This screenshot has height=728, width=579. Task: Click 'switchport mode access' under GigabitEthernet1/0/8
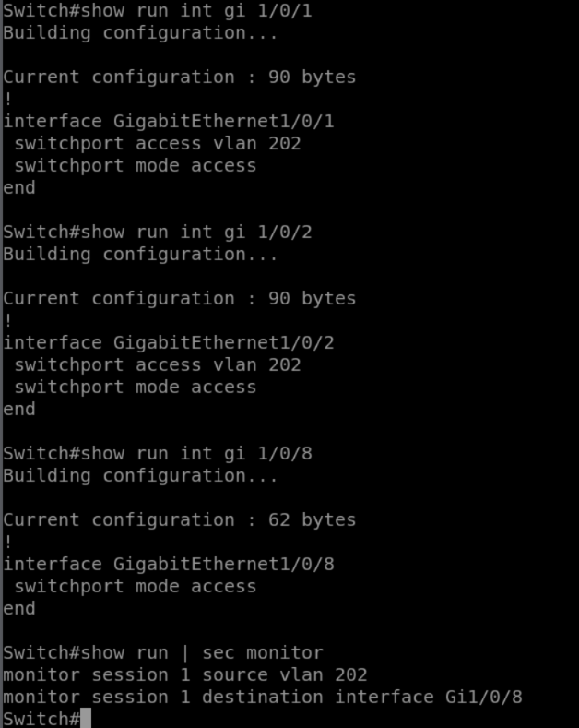(135, 586)
